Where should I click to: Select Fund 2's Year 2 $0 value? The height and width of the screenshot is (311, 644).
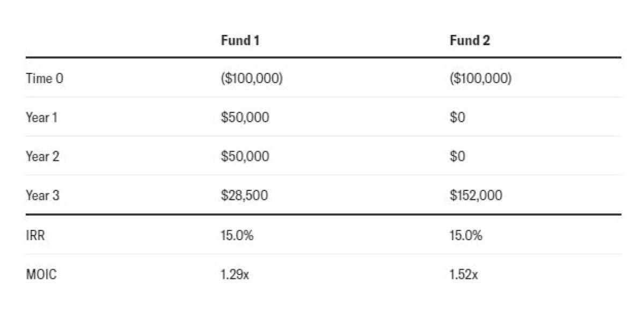[x=457, y=157]
